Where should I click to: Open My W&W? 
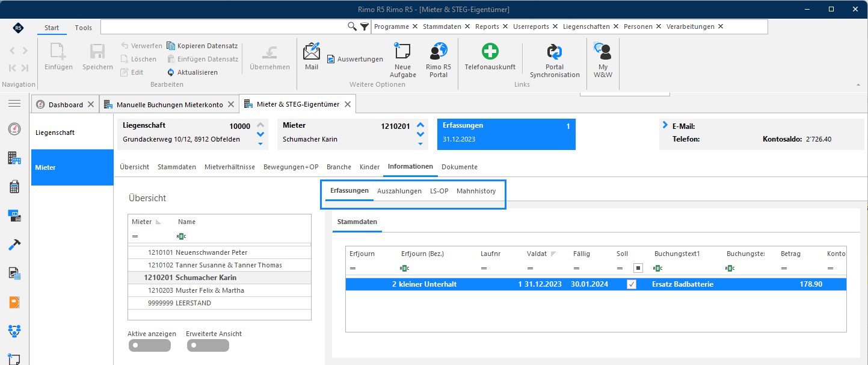click(x=603, y=60)
